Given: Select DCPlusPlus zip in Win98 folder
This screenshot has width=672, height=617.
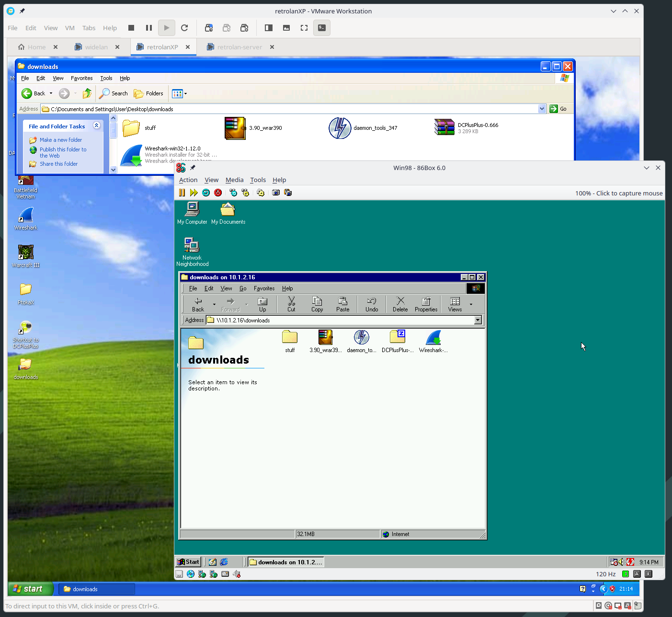Looking at the screenshot, I should 398,342.
